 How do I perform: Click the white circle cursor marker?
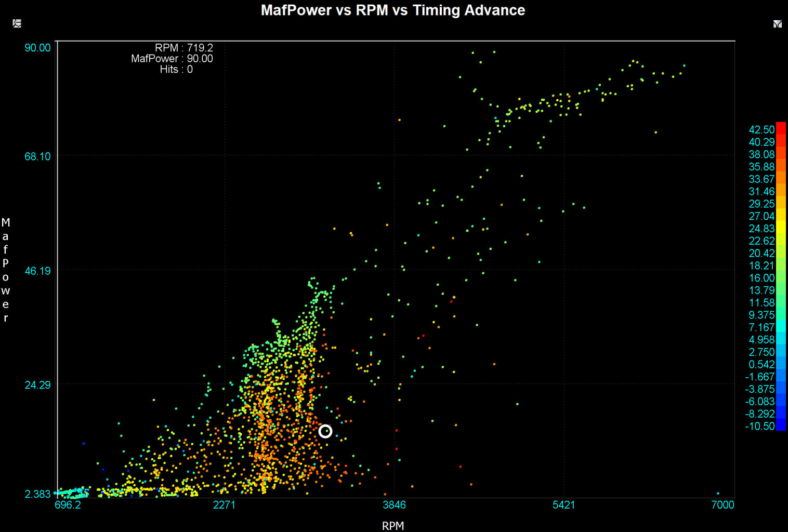point(325,431)
